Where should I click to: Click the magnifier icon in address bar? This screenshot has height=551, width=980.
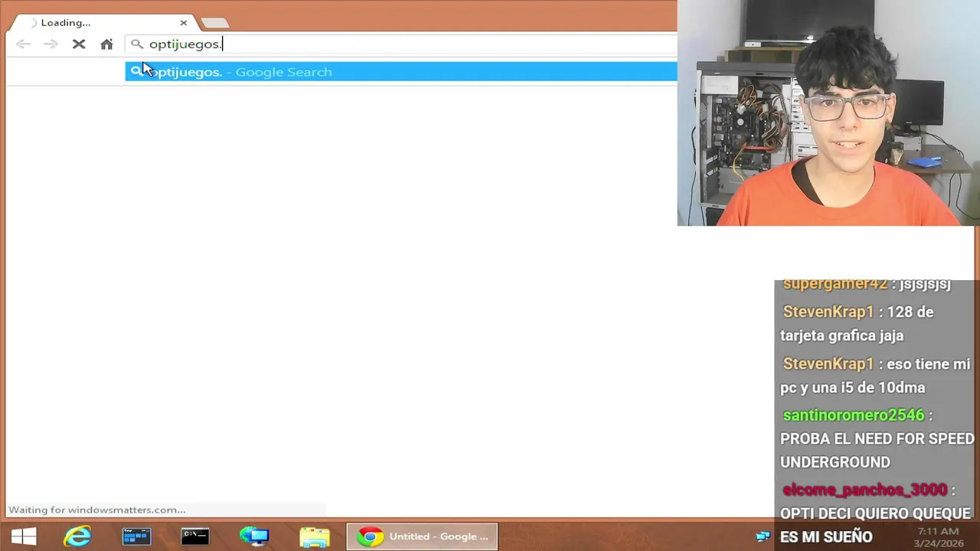(x=137, y=44)
